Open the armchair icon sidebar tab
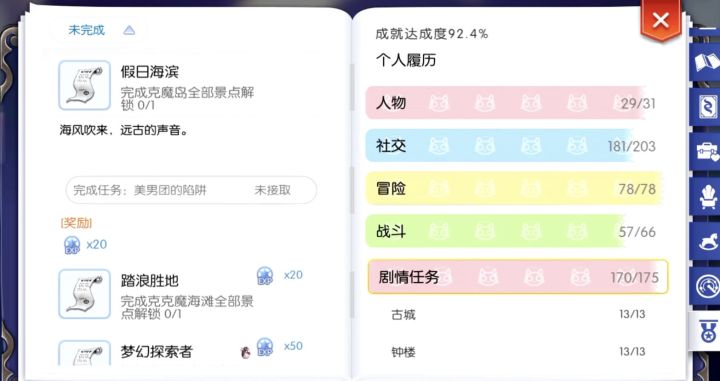Image resolution: width=720 pixels, height=381 pixels. click(x=706, y=196)
